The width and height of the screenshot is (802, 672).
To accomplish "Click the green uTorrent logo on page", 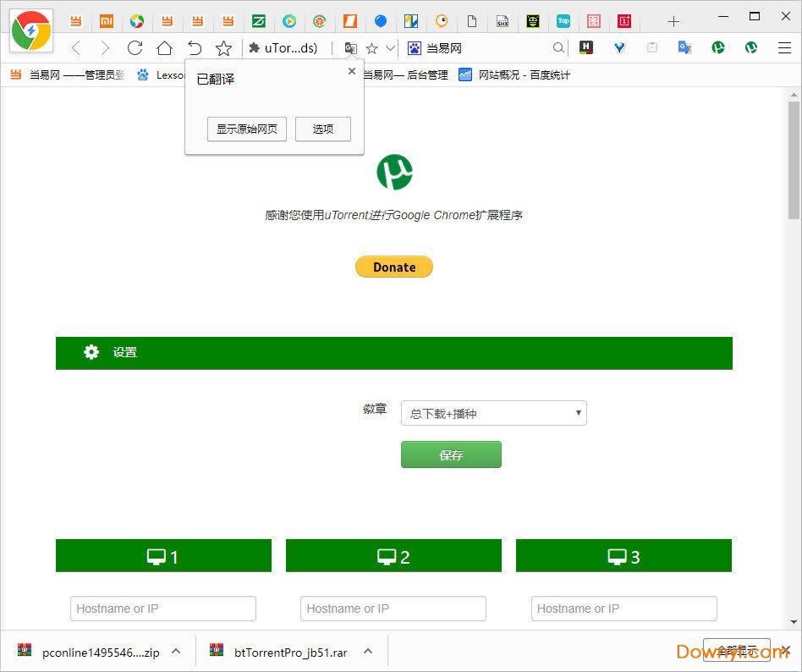I will pos(394,172).
